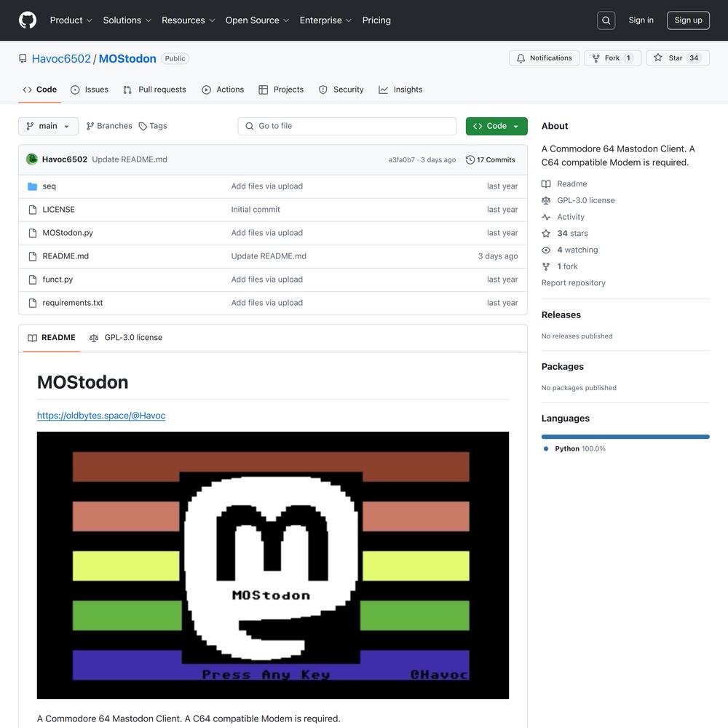The height and width of the screenshot is (728, 728).
Task: Open the main branch selector dropdown
Action: point(48,126)
